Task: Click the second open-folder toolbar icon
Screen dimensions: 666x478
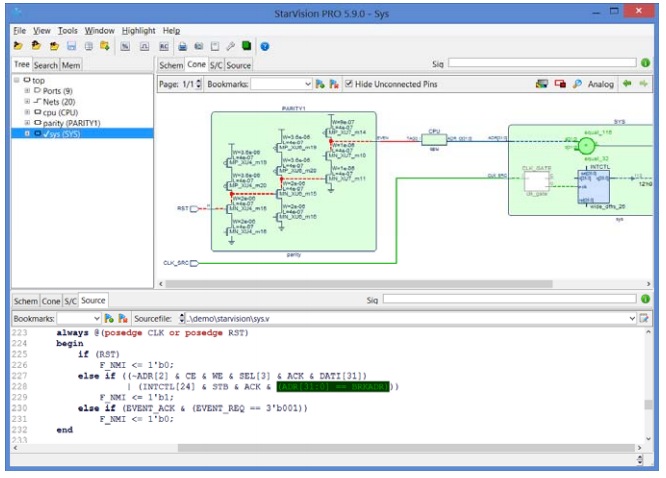Action: click(x=36, y=46)
